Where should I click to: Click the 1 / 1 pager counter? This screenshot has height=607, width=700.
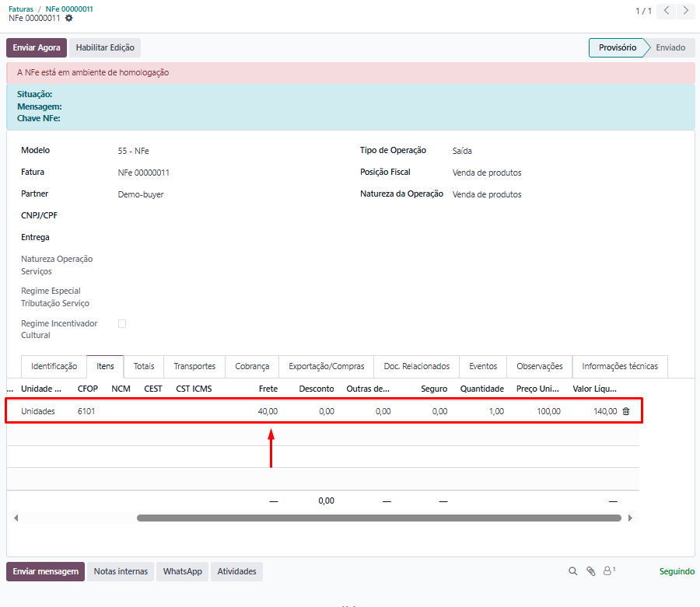[643, 11]
